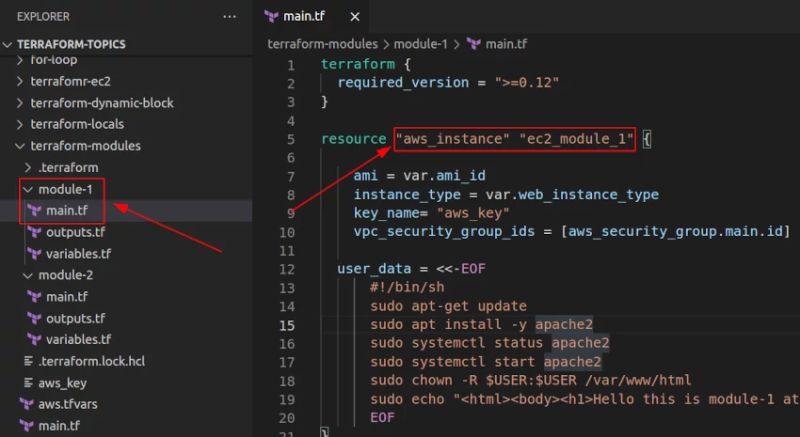800x437 pixels.
Task: Click the "aws_key" string on line 9
Action: click(x=473, y=213)
